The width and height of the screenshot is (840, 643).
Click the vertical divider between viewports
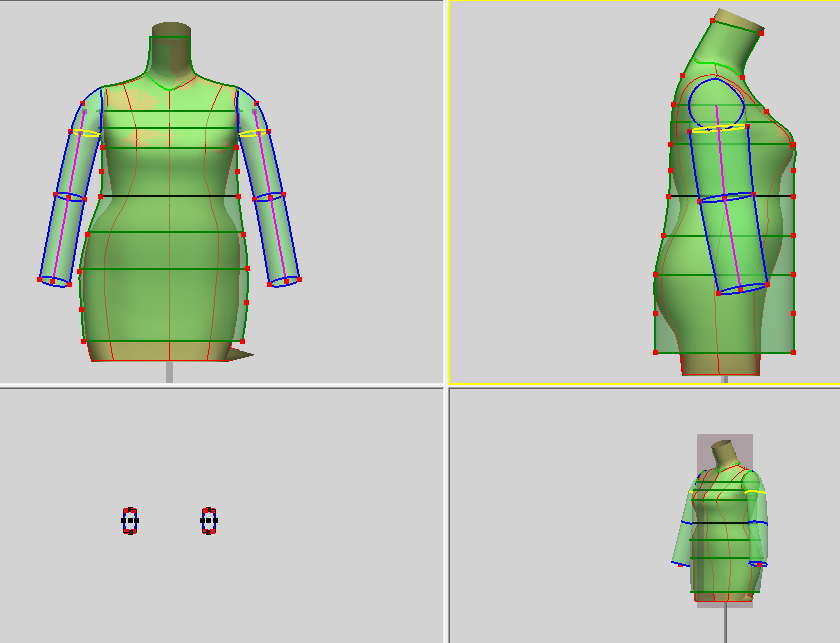(x=446, y=322)
